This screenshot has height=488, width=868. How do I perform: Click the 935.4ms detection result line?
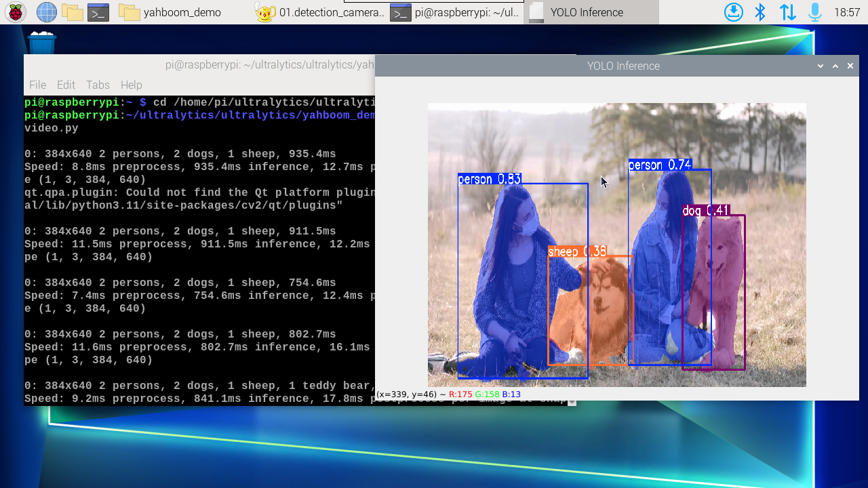tap(180, 154)
